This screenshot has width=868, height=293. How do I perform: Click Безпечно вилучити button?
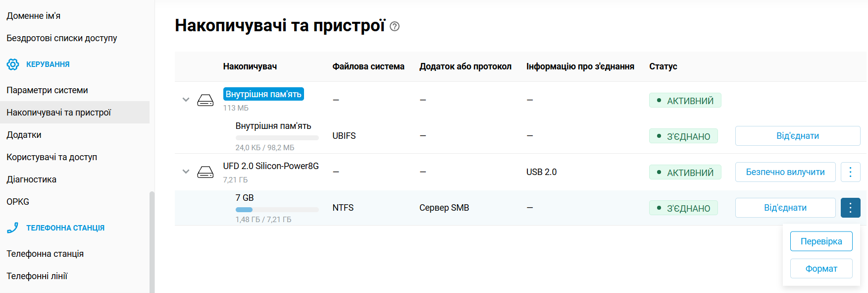point(785,172)
